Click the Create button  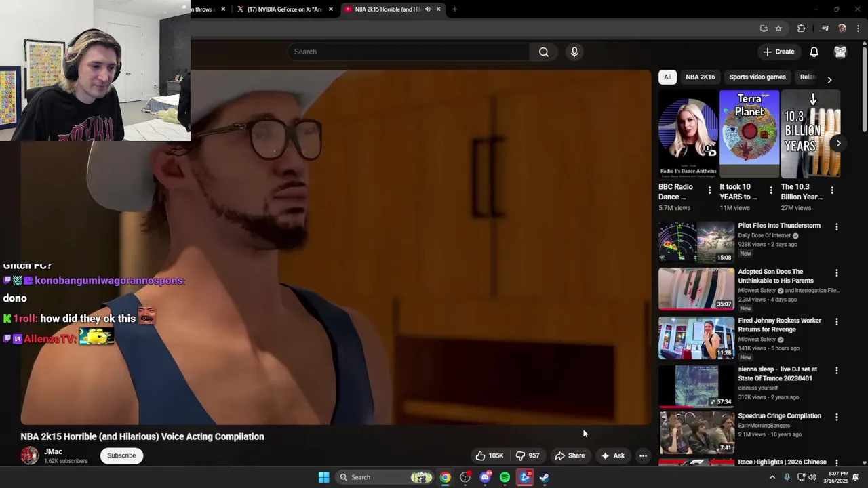(778, 52)
